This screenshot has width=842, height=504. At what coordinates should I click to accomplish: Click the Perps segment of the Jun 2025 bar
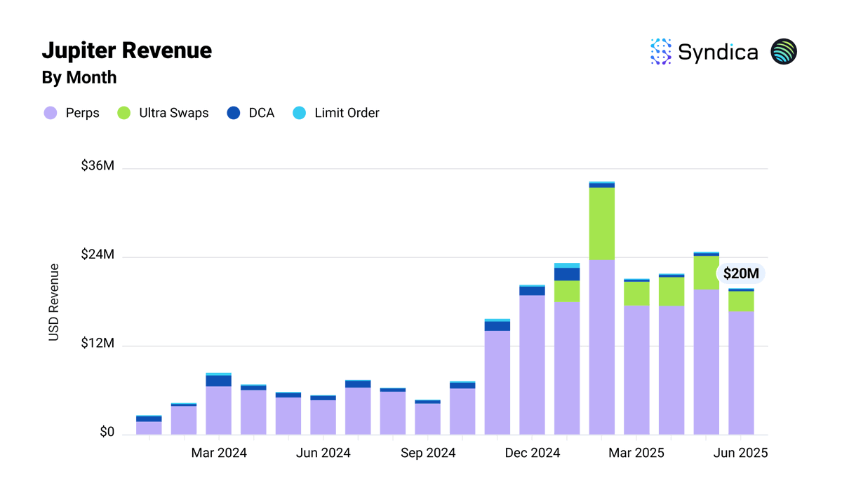pyautogui.click(x=741, y=373)
